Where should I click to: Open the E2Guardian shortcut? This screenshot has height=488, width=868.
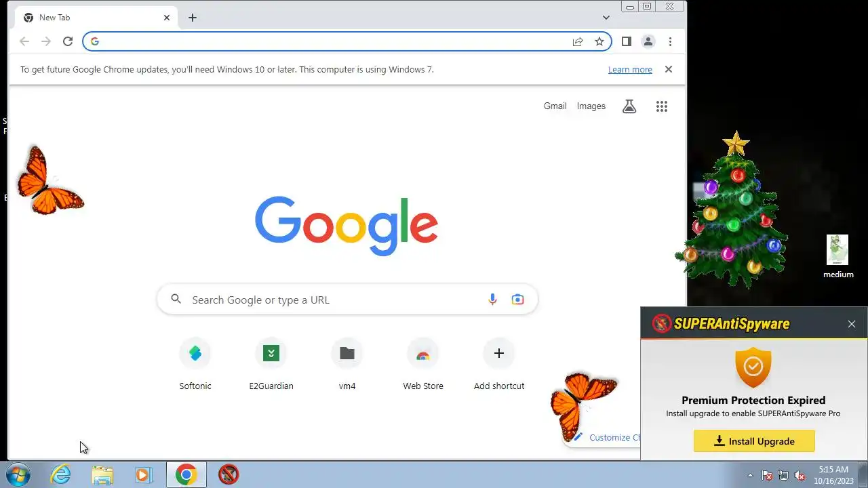(271, 365)
